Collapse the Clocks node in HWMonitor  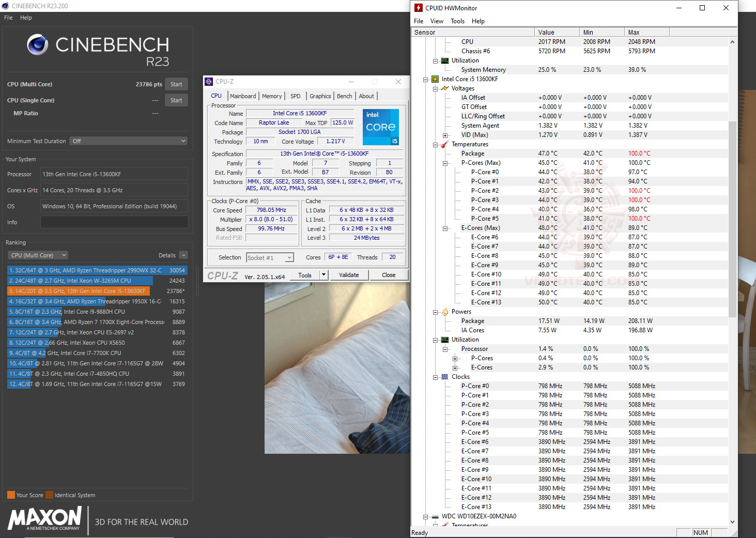(x=435, y=377)
